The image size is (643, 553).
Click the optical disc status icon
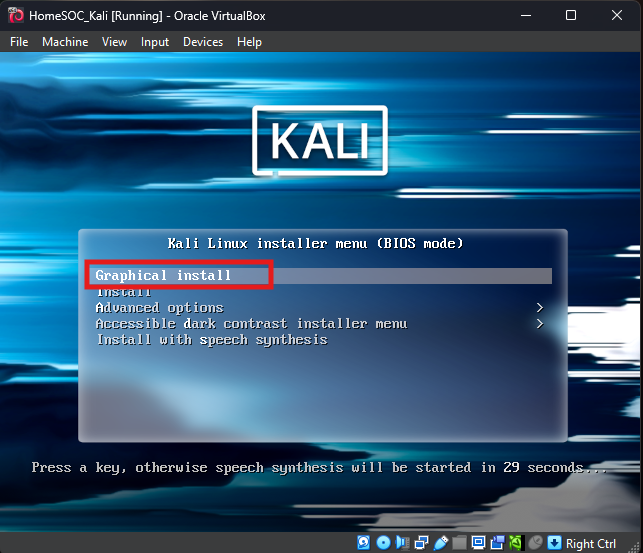pyautogui.click(x=383, y=543)
